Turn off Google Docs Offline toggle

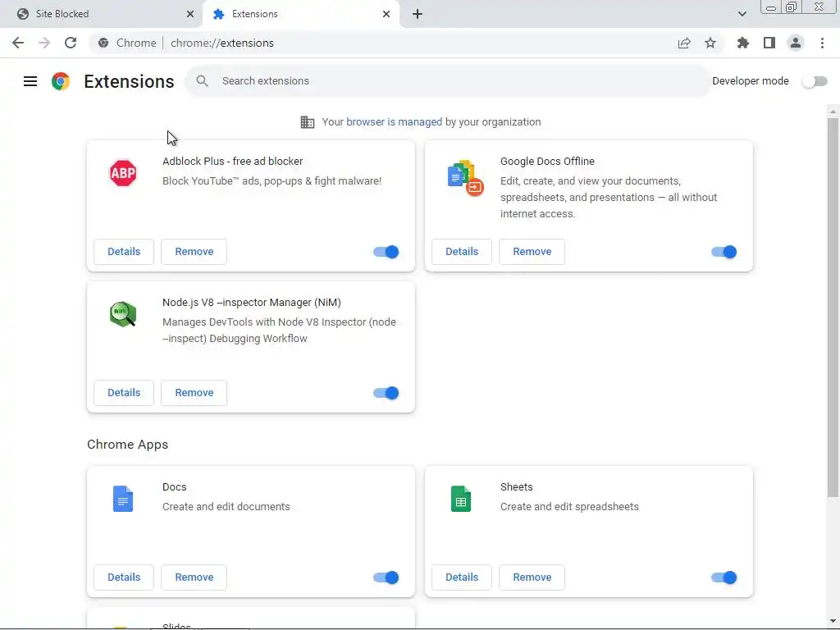point(724,252)
